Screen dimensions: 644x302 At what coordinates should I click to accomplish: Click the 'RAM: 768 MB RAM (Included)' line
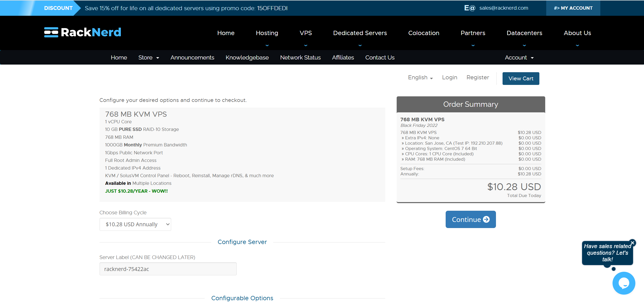(433, 159)
